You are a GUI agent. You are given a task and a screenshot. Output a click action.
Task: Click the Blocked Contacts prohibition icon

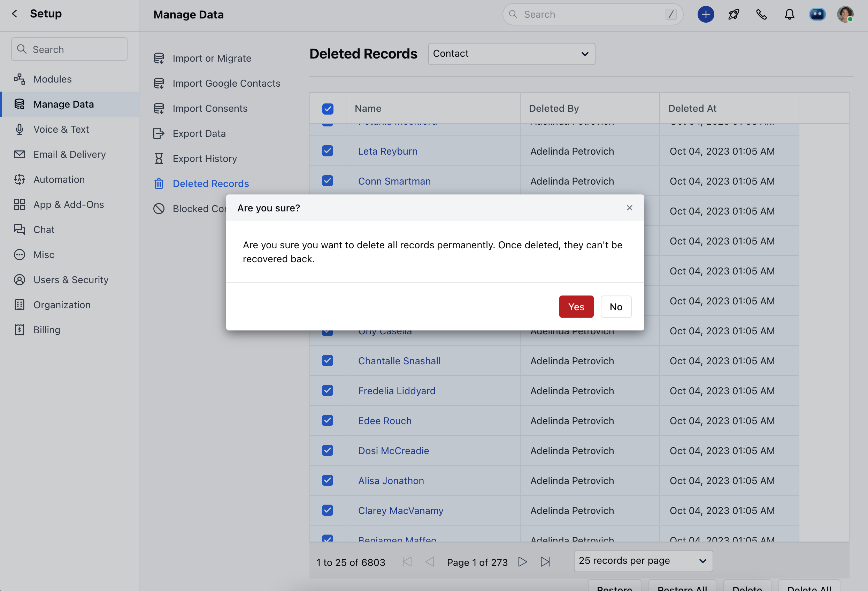pyautogui.click(x=159, y=208)
